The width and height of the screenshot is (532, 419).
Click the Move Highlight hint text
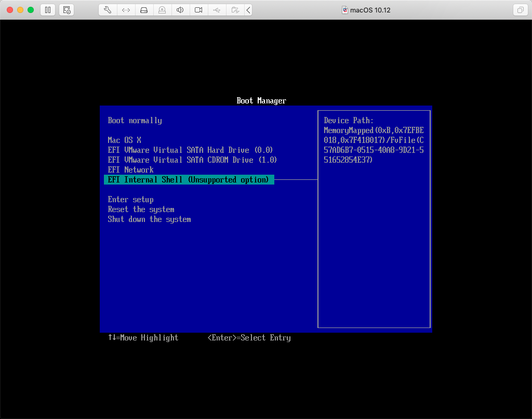click(143, 337)
